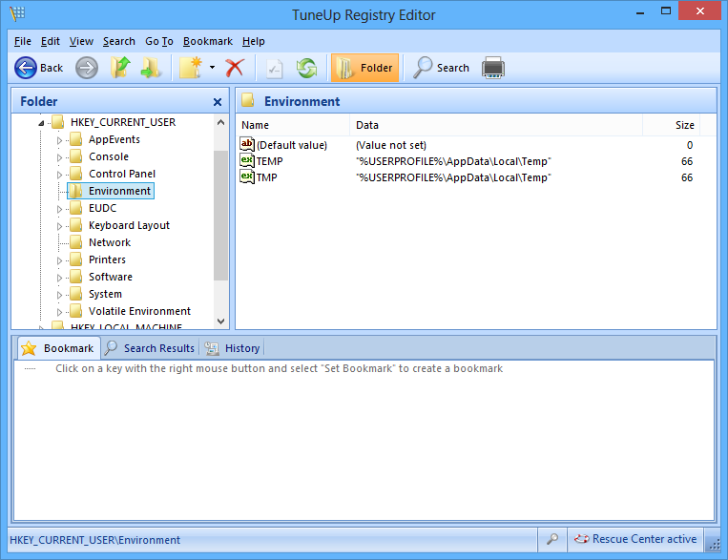Open the Go To menu
Screen dimensions: 728x560
[x=159, y=41]
